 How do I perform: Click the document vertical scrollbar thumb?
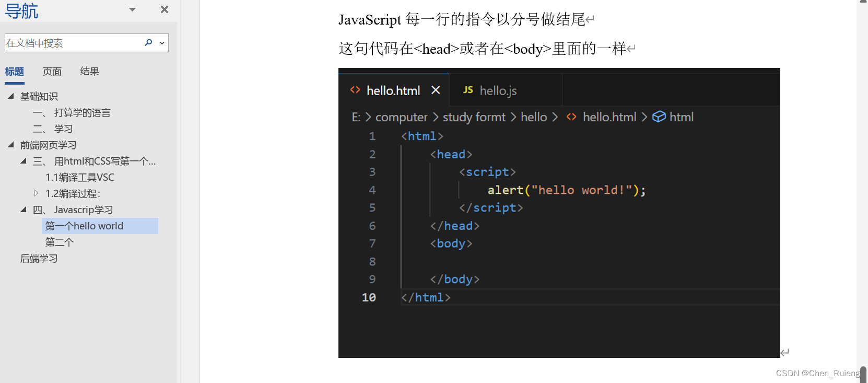[x=863, y=375]
